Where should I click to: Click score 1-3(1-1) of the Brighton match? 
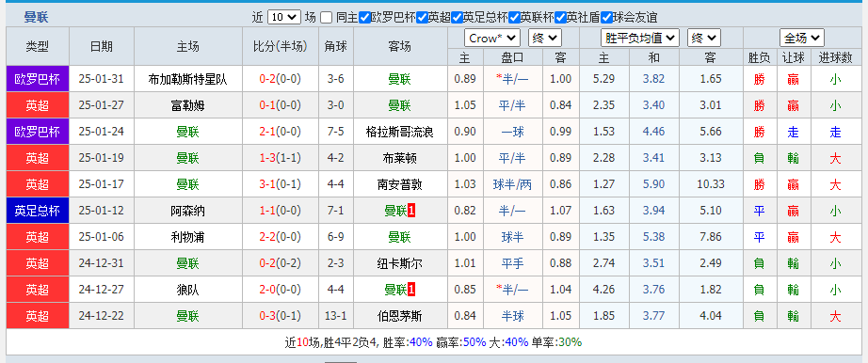click(281, 158)
